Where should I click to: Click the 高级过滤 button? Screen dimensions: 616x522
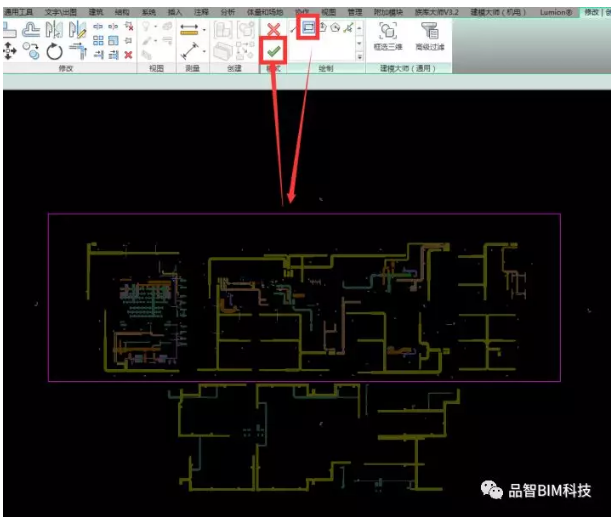point(430,37)
